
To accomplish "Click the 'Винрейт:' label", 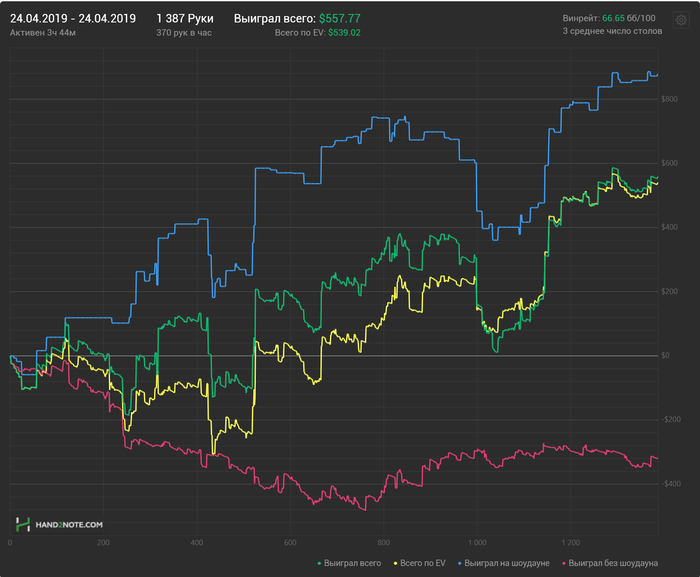I will pyautogui.click(x=581, y=18).
